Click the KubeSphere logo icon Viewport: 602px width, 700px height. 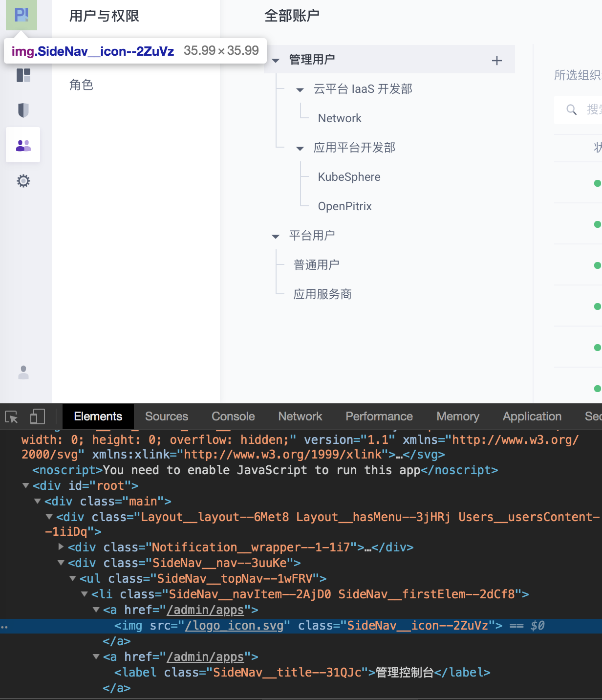click(22, 15)
